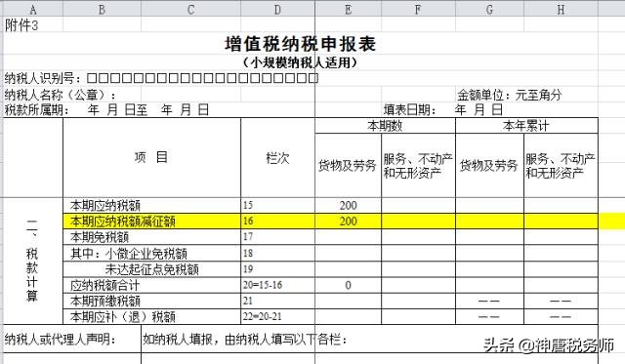Screen dimensions: 625x364
Task: Click 货物及劳务 under 本年累计
Action: (489, 165)
